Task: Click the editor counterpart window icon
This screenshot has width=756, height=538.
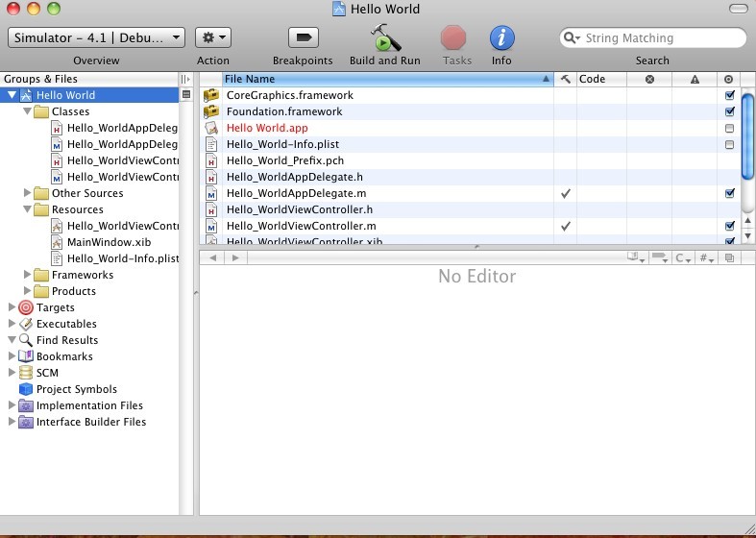Action: pos(729,257)
